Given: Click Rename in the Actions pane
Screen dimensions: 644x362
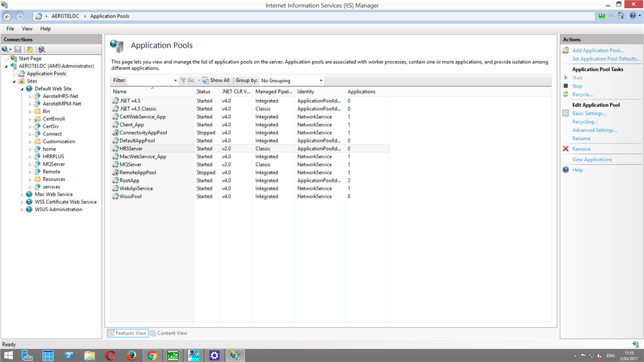Looking at the screenshot, I should 581,139.
